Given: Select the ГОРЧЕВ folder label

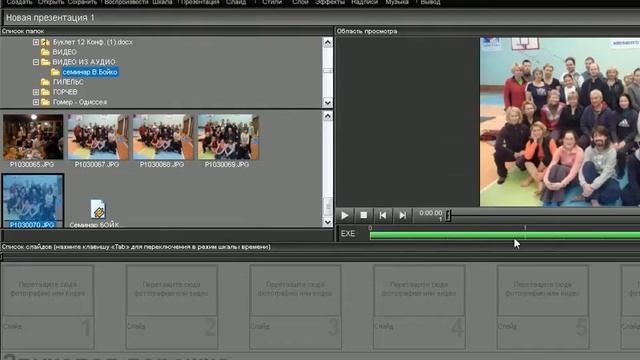Looking at the screenshot, I should (x=65, y=92).
